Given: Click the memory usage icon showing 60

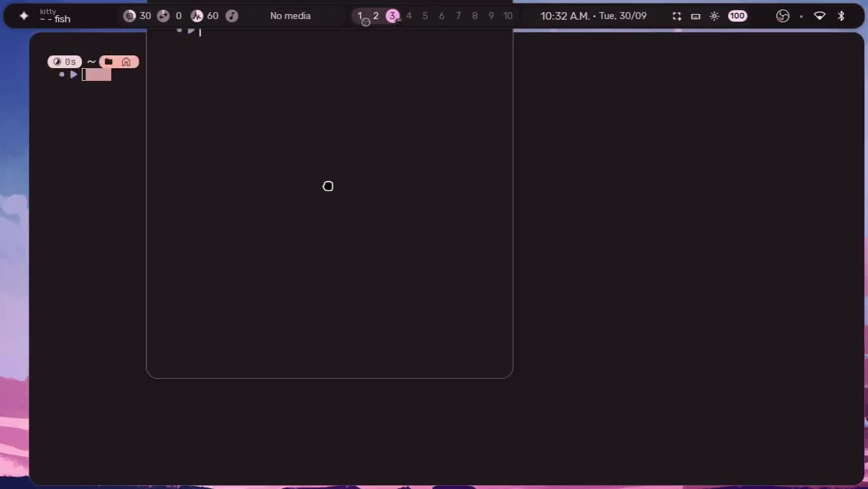Looking at the screenshot, I should pos(197,16).
